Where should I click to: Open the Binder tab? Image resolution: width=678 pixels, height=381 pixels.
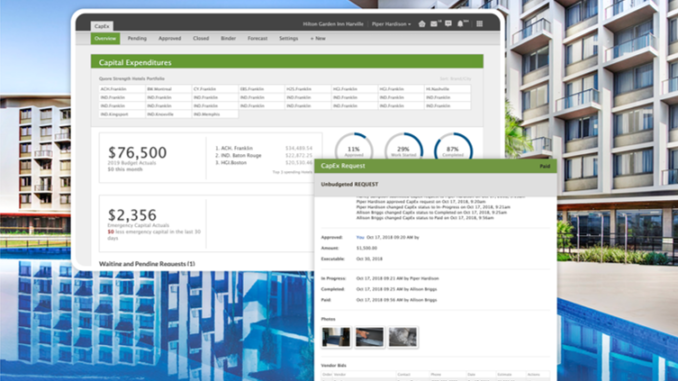point(228,38)
